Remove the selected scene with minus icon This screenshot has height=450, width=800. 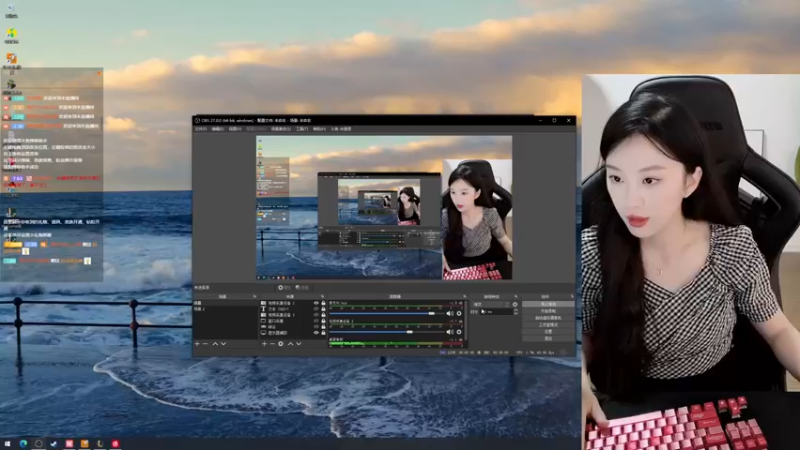coord(205,344)
